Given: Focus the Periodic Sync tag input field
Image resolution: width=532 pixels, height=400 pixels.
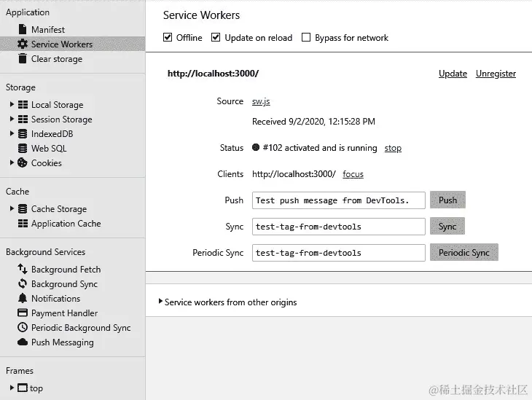Looking at the screenshot, I should pos(339,253).
